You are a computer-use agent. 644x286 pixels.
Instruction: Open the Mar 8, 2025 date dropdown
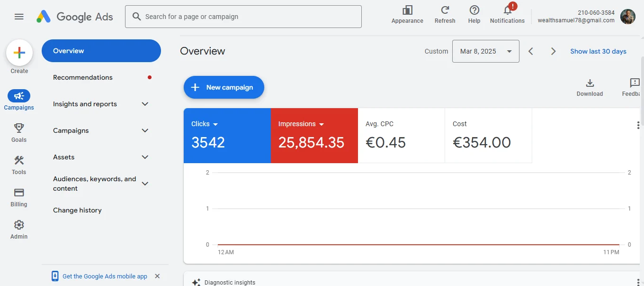coord(485,51)
